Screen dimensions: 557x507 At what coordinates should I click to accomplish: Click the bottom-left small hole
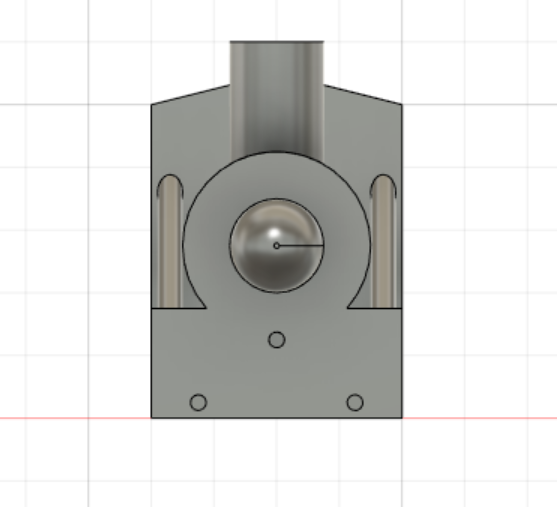pyautogui.click(x=198, y=403)
